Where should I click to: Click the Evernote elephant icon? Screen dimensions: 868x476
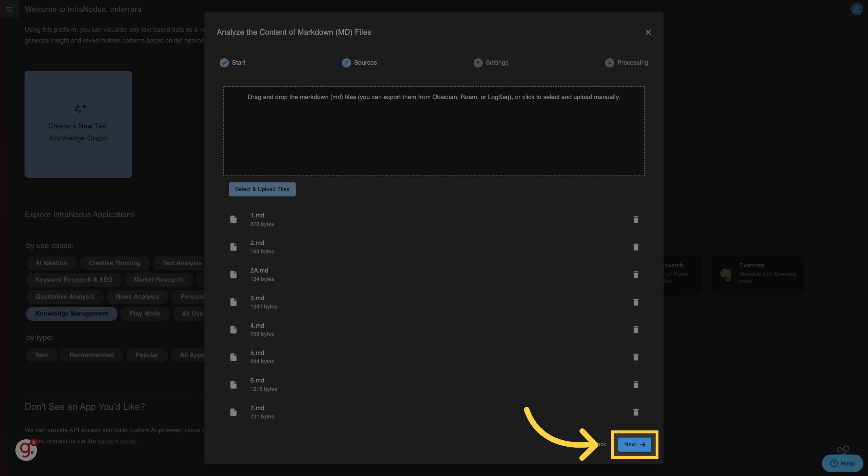point(725,275)
